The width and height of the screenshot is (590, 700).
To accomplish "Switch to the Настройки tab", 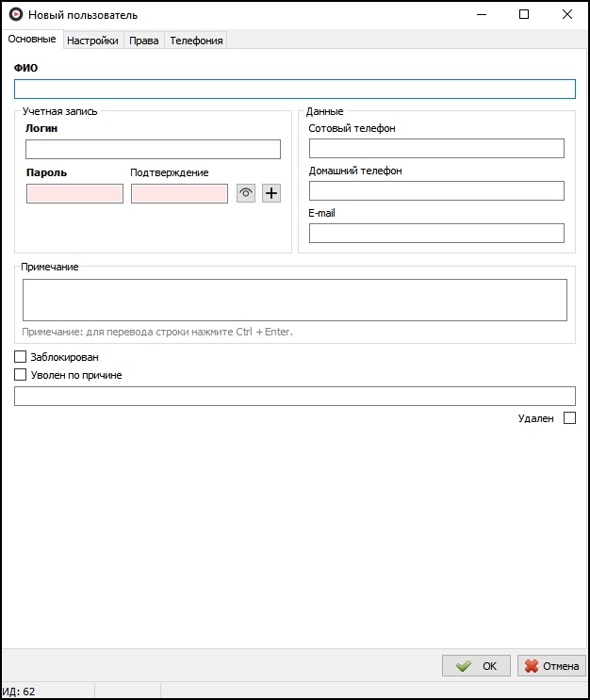I will (92, 41).
